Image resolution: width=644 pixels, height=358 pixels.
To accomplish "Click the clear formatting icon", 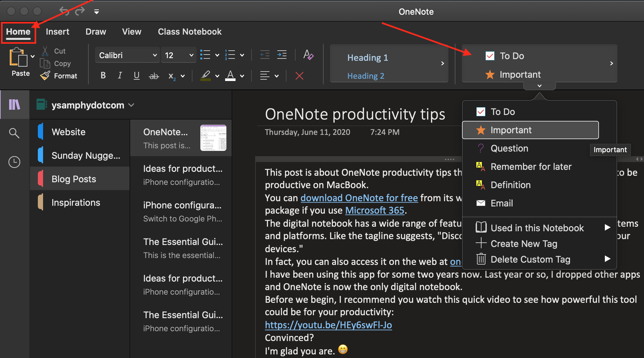I will pos(308,55).
